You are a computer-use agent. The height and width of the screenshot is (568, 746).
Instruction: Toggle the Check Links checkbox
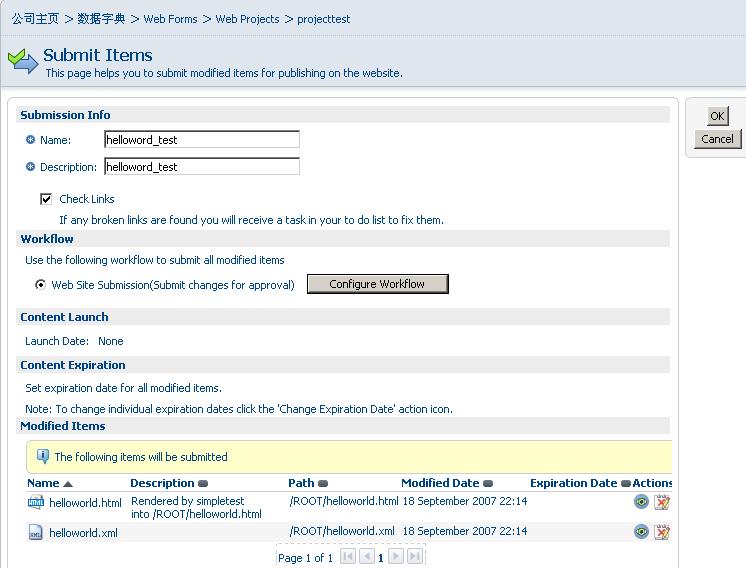click(x=46, y=199)
